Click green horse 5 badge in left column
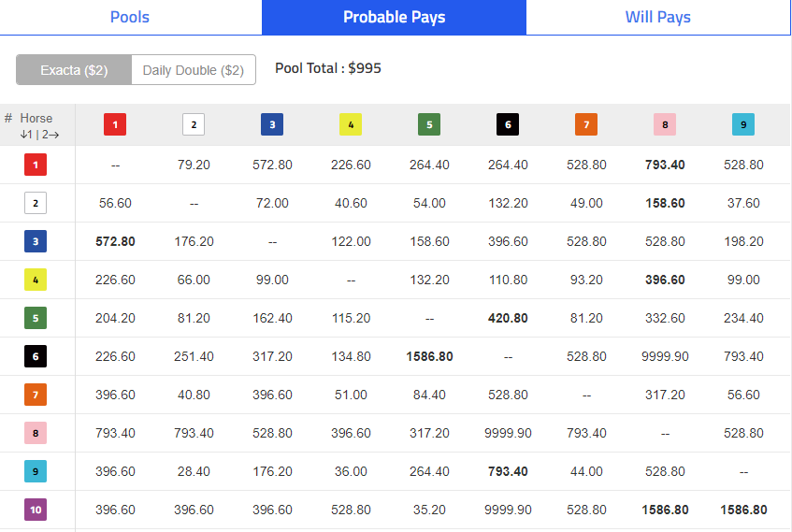792x532 pixels. coord(36,318)
